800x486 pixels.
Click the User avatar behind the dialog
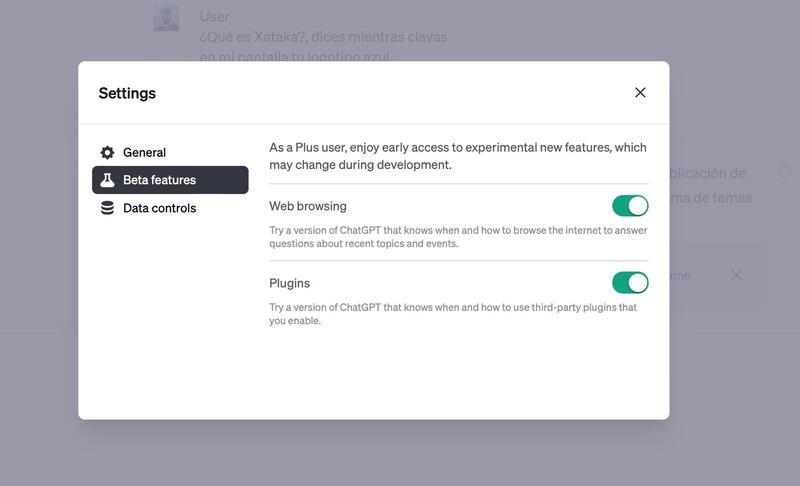coord(166,18)
